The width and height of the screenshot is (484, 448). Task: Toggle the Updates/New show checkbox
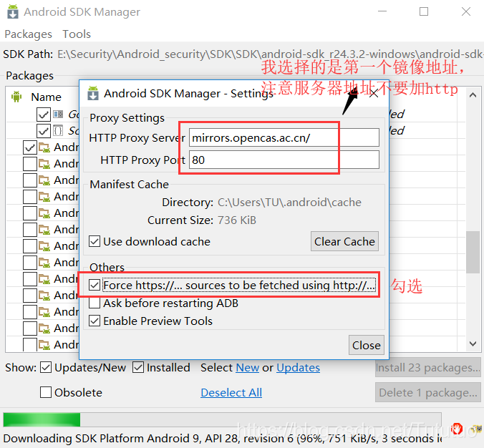[46, 367]
